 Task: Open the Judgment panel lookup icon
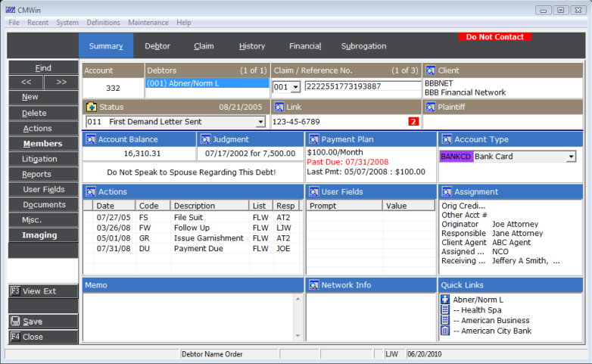coord(204,139)
